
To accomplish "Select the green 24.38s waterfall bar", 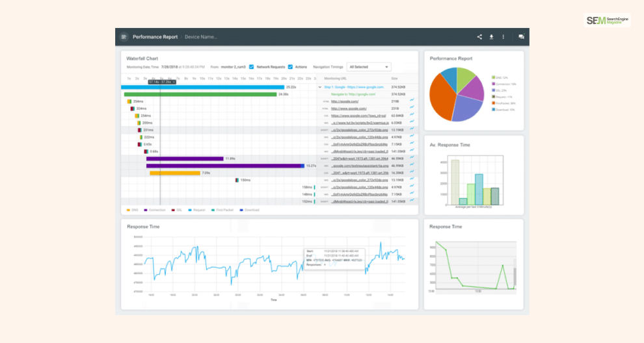I will [200, 94].
